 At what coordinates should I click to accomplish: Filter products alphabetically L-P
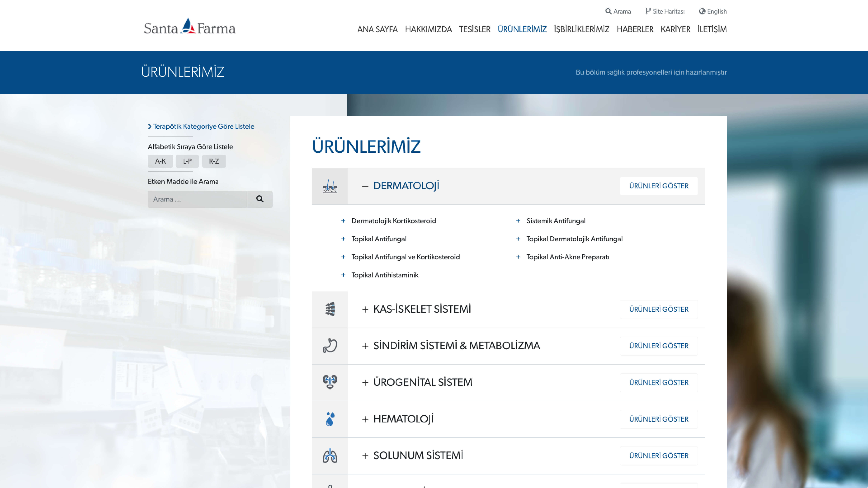coord(187,161)
